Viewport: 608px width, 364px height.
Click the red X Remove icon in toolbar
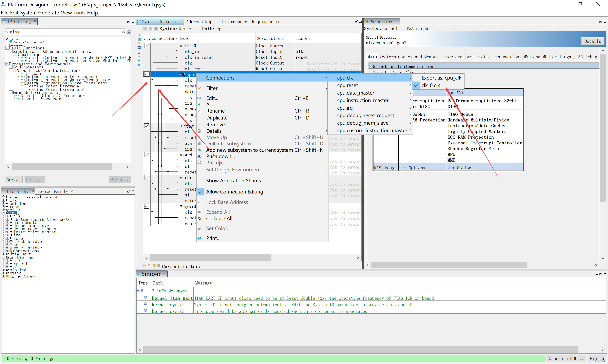(139, 43)
